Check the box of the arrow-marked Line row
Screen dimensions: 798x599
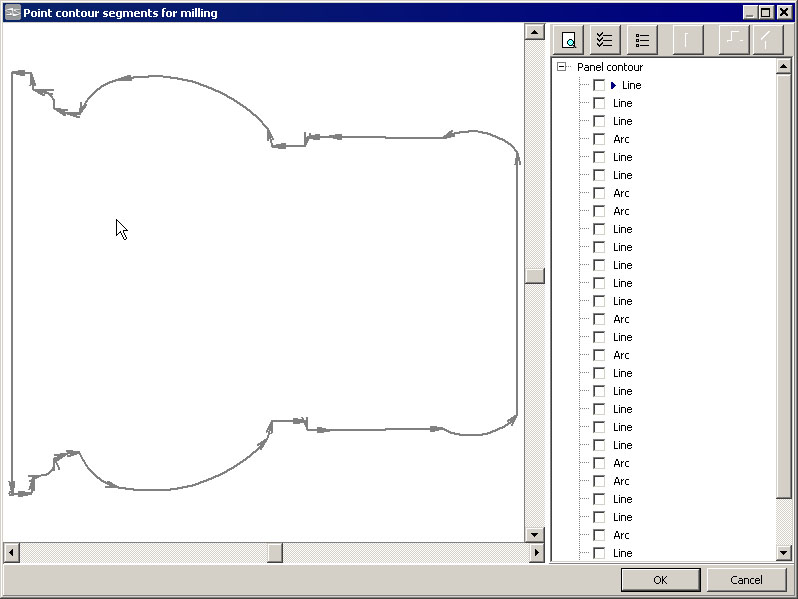(599, 85)
